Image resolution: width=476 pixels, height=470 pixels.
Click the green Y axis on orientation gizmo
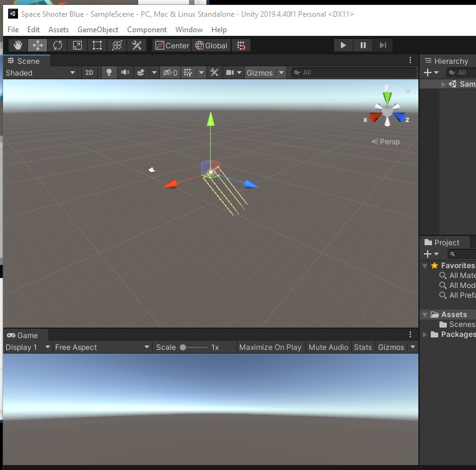click(x=387, y=98)
